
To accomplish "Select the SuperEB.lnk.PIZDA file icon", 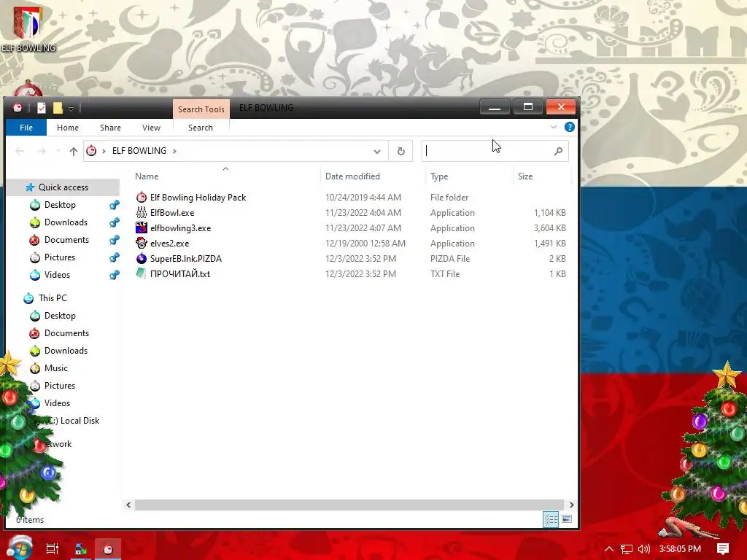I will [x=142, y=259].
